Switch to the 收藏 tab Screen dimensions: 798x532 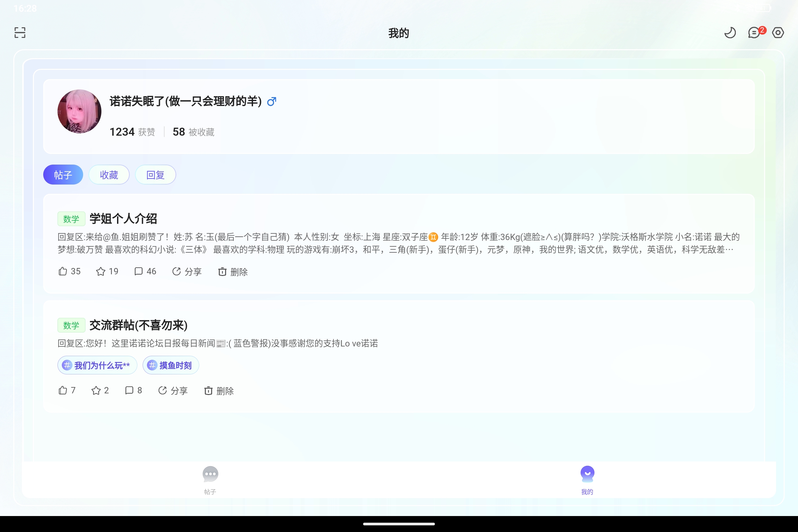[109, 174]
